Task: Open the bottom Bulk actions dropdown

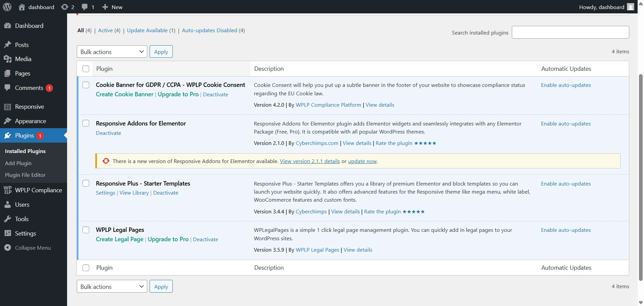Action: pos(112,287)
